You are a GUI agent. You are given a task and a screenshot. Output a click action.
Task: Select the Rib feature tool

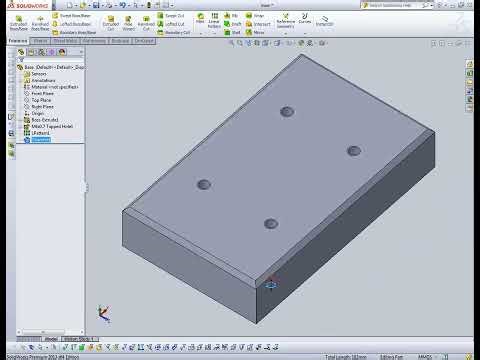231,16
